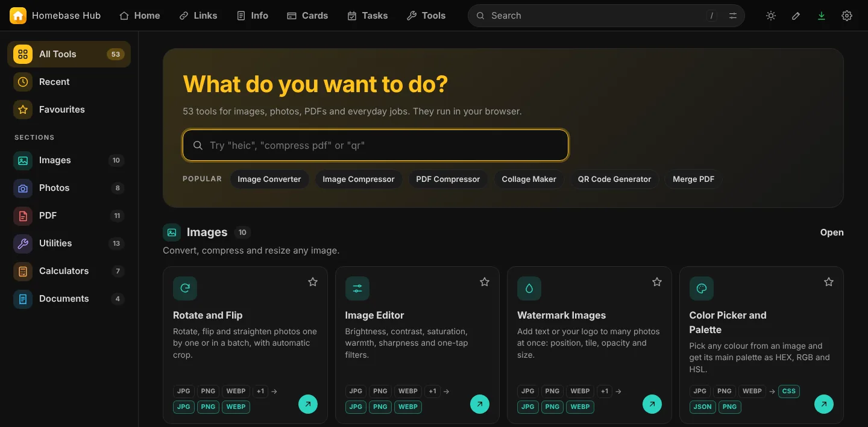The height and width of the screenshot is (427, 868).
Task: Click the Homebase Hub house logo
Action: tap(18, 16)
